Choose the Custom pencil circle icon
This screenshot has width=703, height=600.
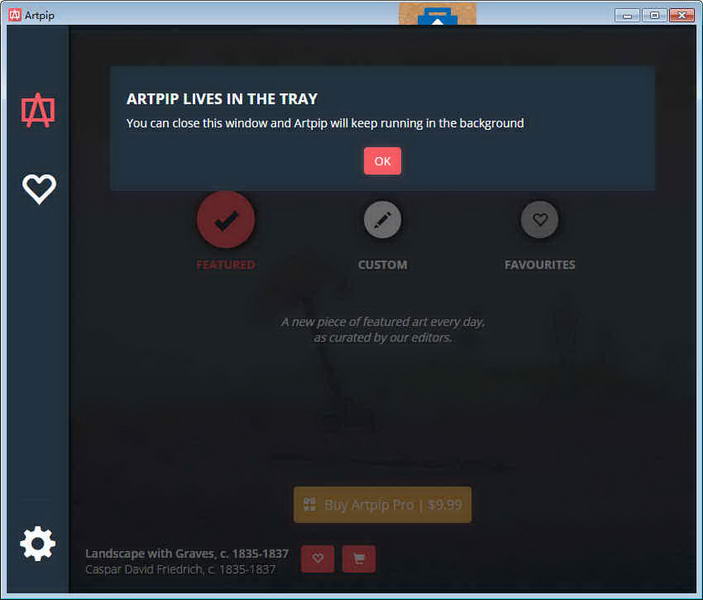[x=382, y=220]
